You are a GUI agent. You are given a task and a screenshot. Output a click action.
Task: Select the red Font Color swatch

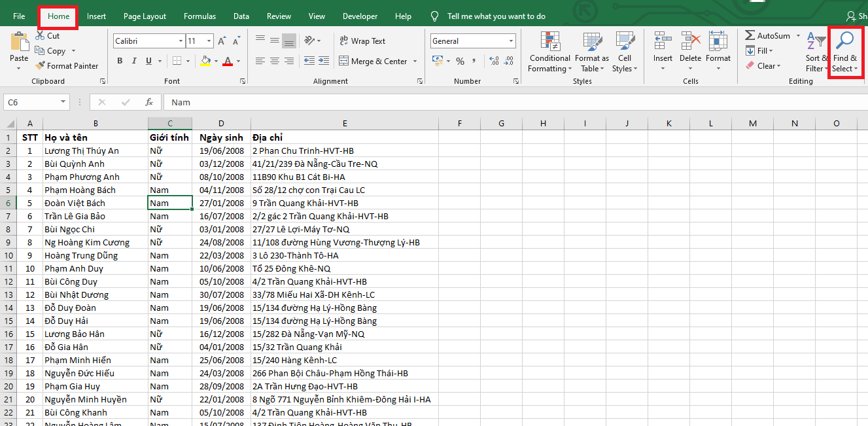point(227,61)
